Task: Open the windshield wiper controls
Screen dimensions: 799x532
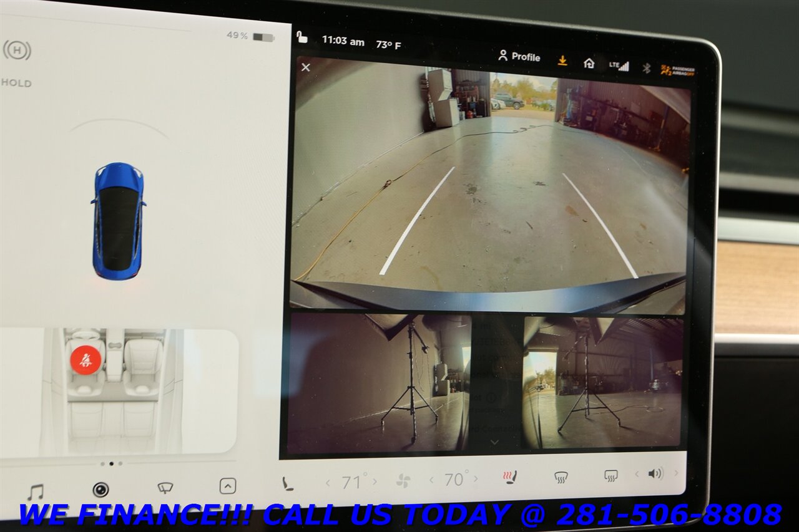Action: click(x=165, y=488)
